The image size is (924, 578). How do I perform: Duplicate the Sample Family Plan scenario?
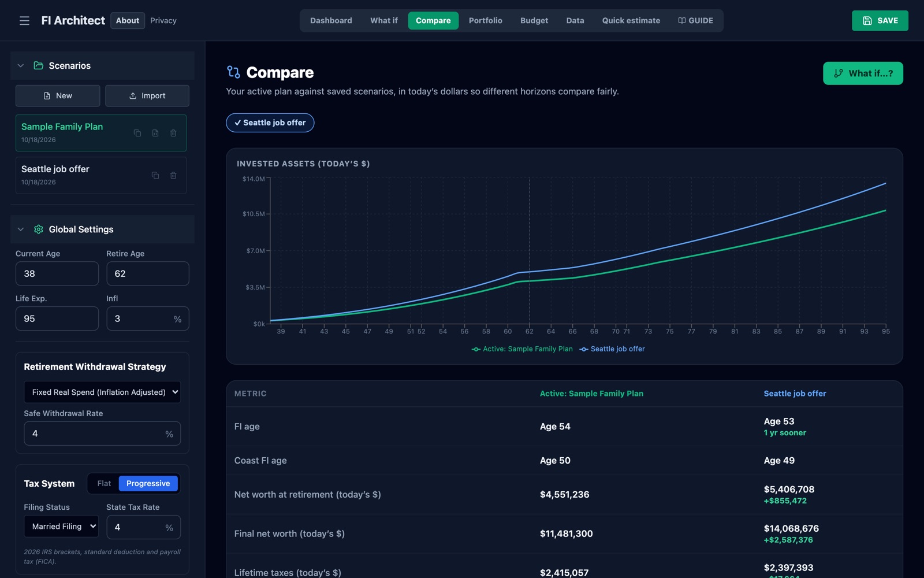tap(137, 133)
